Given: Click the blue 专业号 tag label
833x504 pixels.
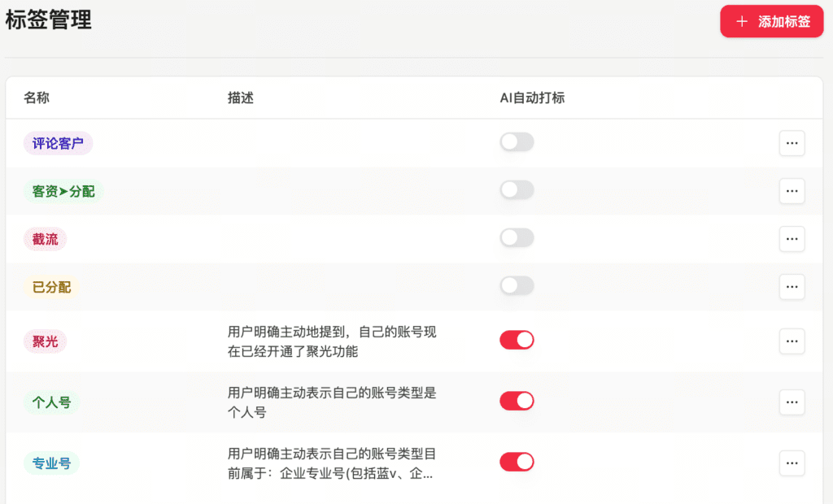Looking at the screenshot, I should (51, 464).
